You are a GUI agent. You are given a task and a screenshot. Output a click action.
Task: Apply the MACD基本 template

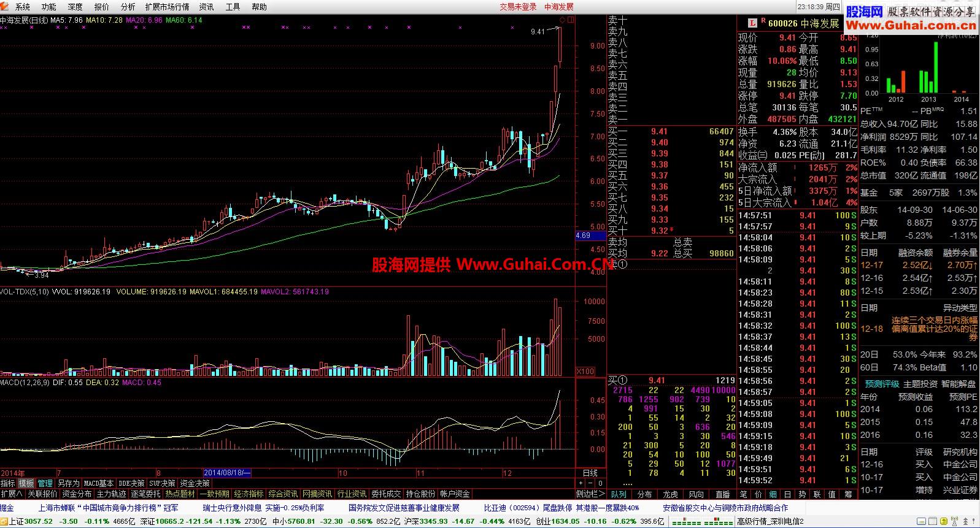point(98,483)
